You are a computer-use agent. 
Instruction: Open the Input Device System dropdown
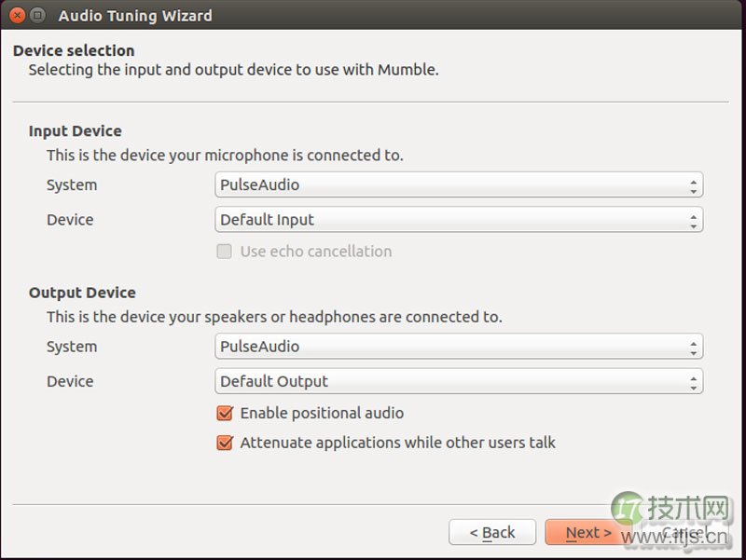(459, 184)
